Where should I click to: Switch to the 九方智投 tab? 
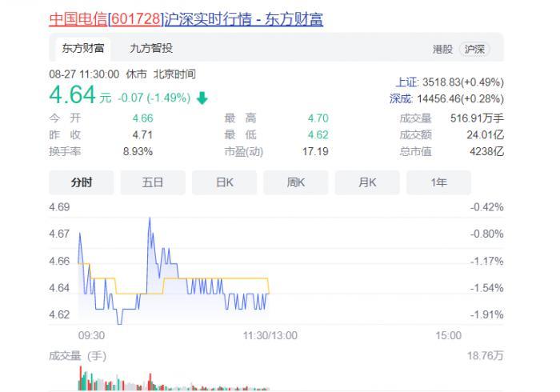(151, 48)
